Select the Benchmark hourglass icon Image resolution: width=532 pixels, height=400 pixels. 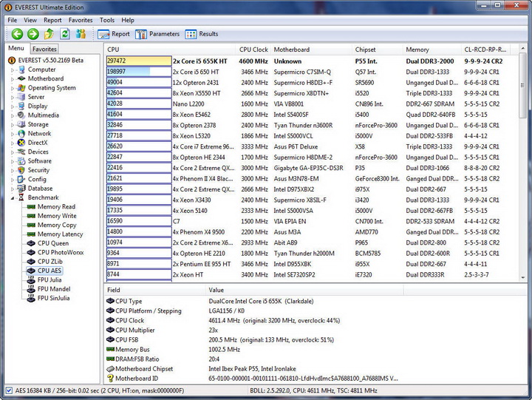click(x=21, y=197)
